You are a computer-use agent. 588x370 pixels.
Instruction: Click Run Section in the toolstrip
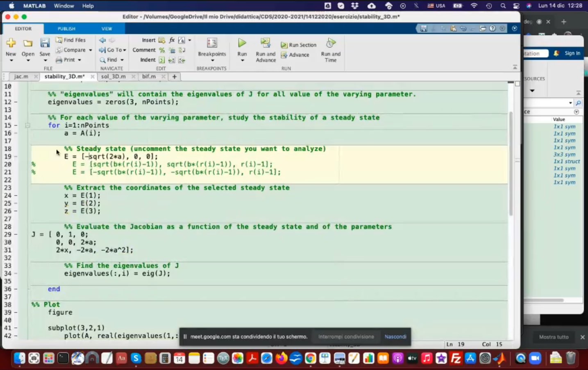(x=299, y=45)
